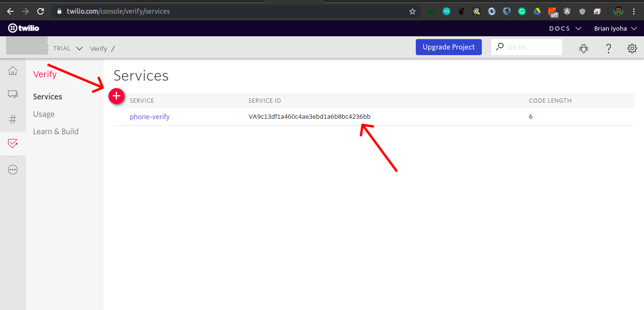644x310 pixels.
Task: Click the code length value 6
Action: click(x=531, y=116)
